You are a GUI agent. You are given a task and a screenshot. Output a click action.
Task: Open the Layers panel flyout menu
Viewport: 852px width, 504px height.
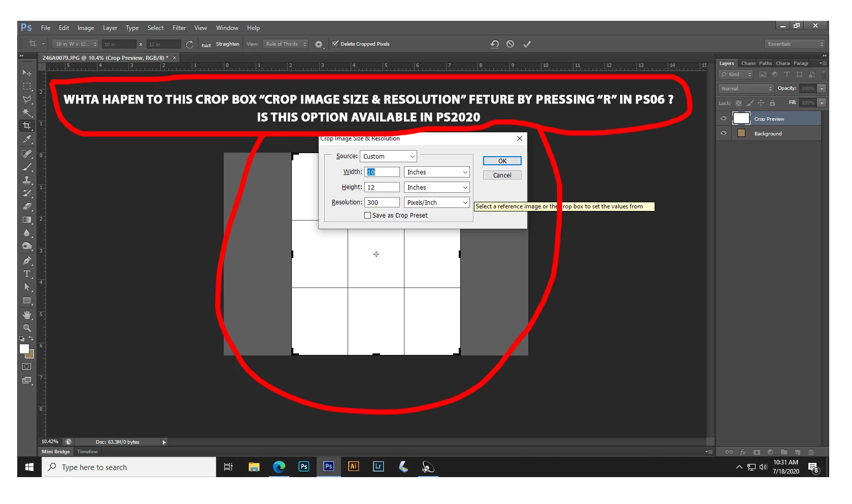pyautogui.click(x=823, y=63)
